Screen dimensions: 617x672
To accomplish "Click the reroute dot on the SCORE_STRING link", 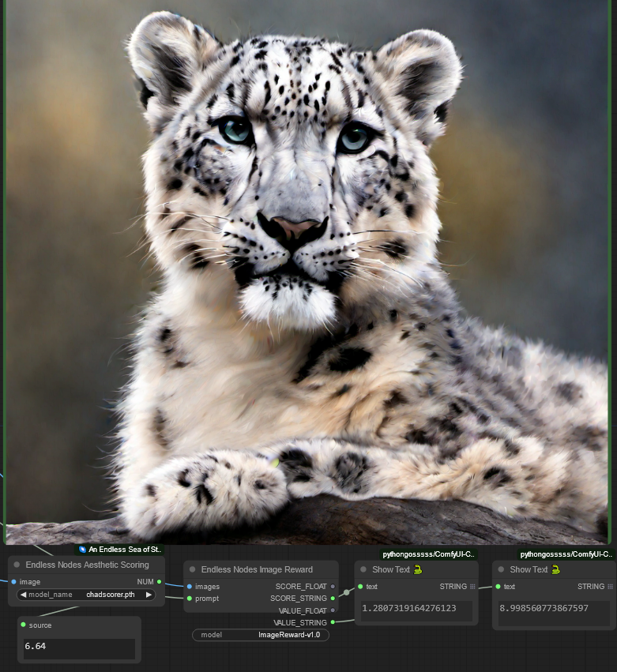I will click(346, 592).
